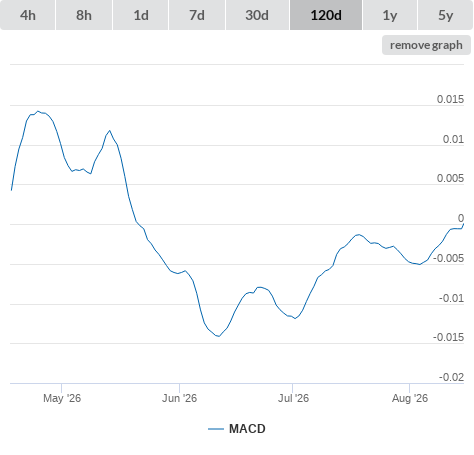474x455 pixels.
Task: Click the remove graph button
Action: tap(426, 45)
